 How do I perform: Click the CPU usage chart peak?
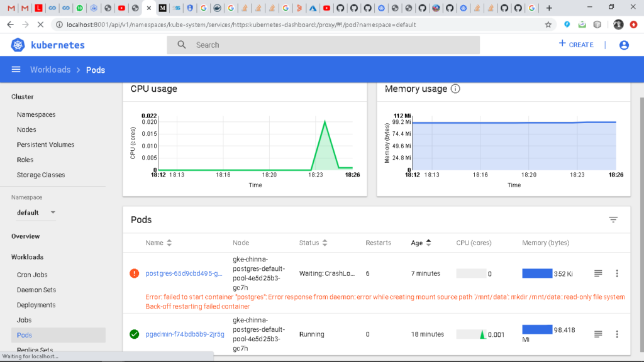pos(325,121)
